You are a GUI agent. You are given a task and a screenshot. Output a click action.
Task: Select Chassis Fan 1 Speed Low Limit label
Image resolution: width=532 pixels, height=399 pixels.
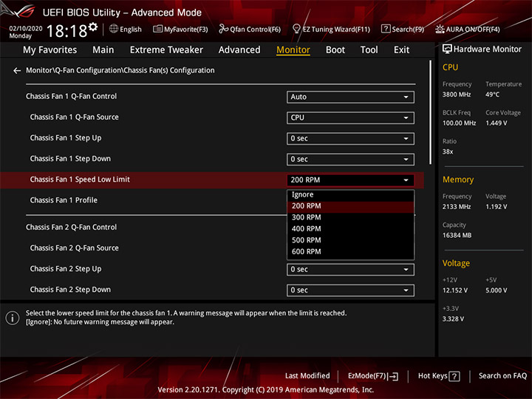coord(80,180)
